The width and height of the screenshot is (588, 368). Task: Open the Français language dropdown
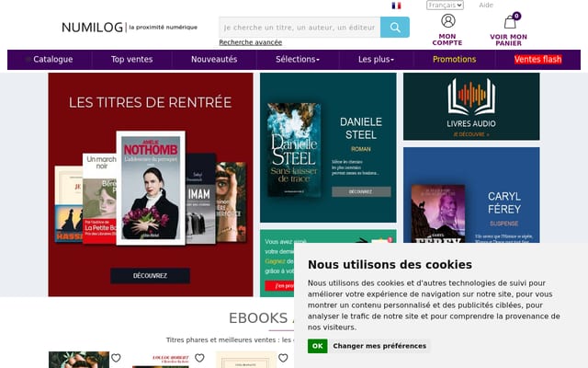pos(445,5)
